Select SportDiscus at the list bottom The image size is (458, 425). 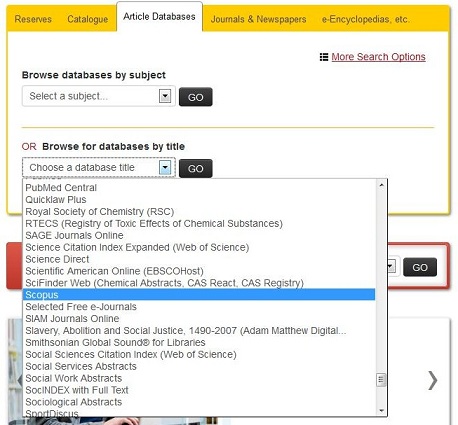[199, 413]
